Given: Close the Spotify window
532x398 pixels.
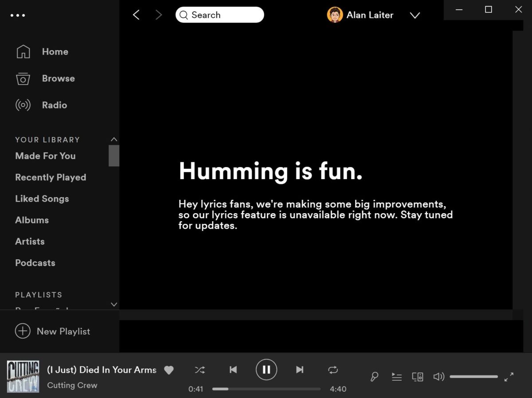Looking at the screenshot, I should (518, 9).
